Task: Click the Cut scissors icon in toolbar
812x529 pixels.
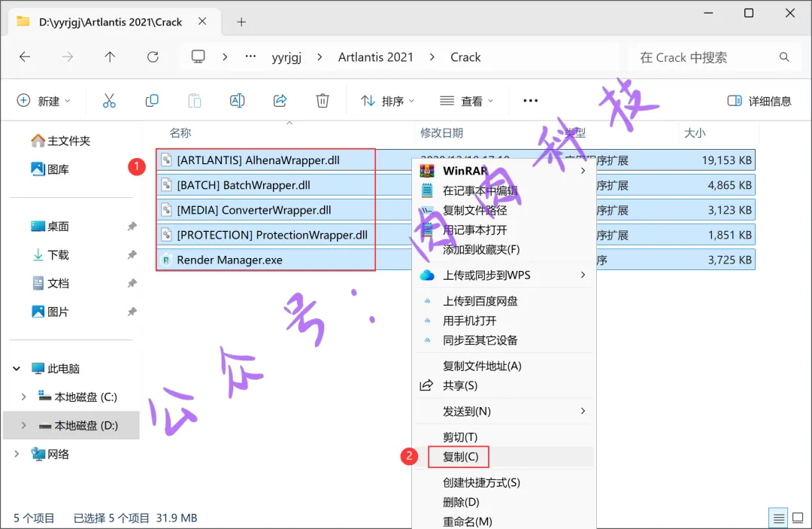Action: (109, 101)
